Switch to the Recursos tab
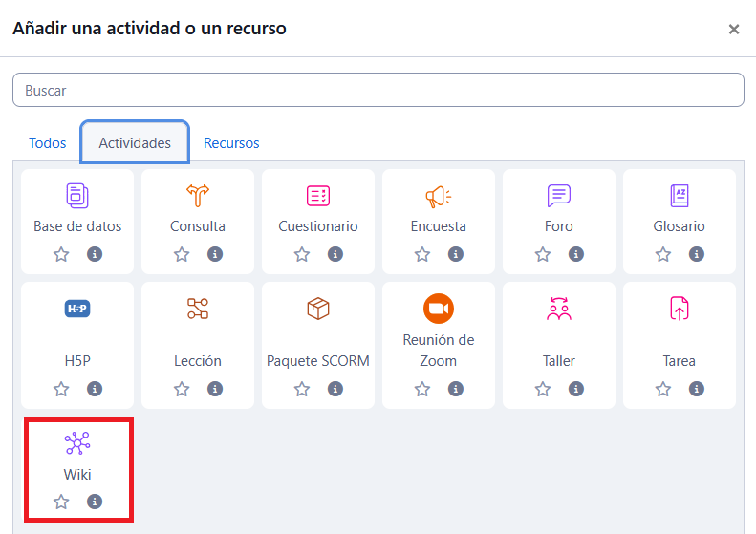 231,143
